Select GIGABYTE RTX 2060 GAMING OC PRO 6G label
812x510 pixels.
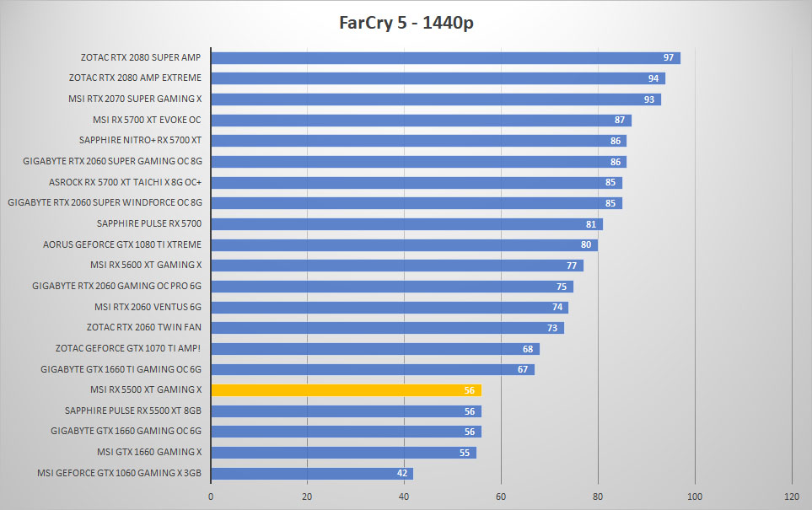pyautogui.click(x=117, y=286)
